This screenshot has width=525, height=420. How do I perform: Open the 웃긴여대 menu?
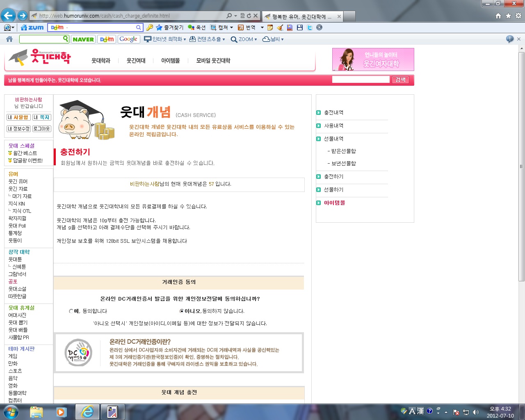(136, 60)
